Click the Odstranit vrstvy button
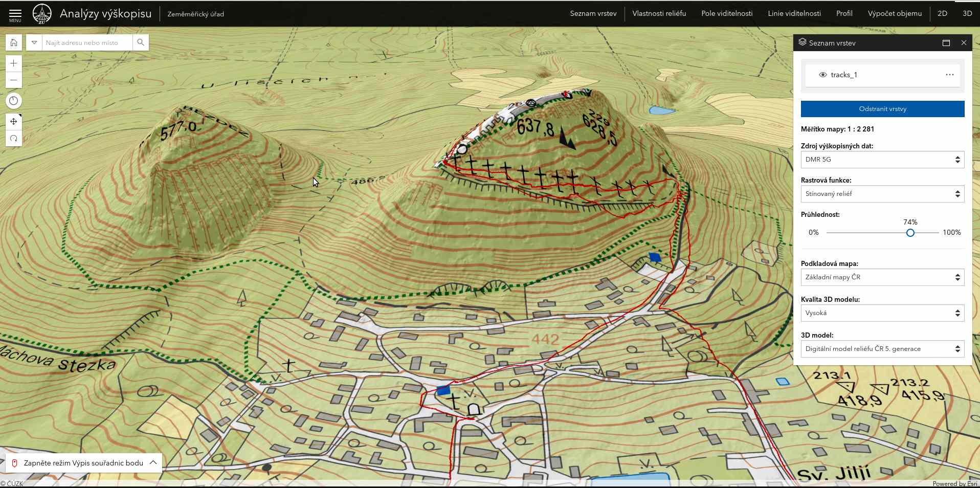Image resolution: width=980 pixels, height=488 pixels. 882,109
